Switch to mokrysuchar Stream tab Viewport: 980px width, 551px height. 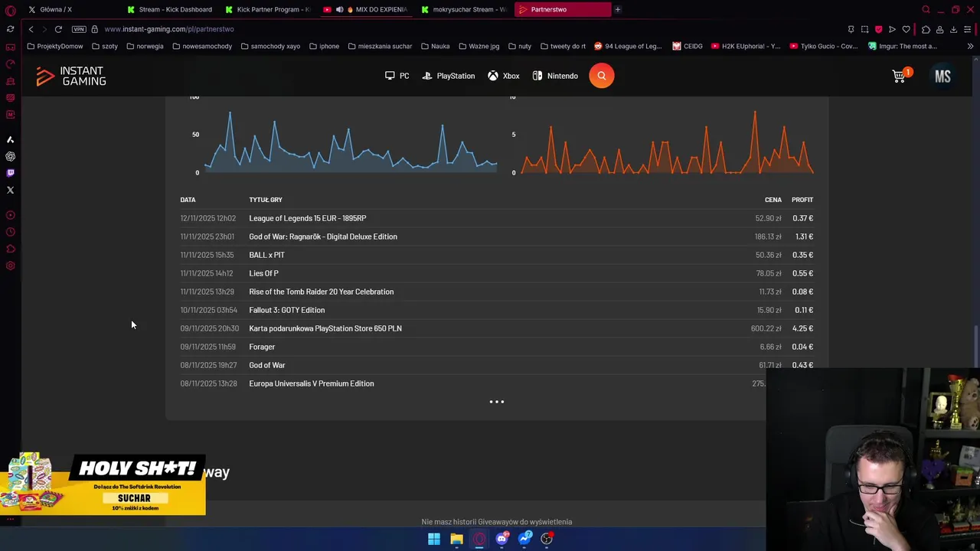click(x=464, y=9)
